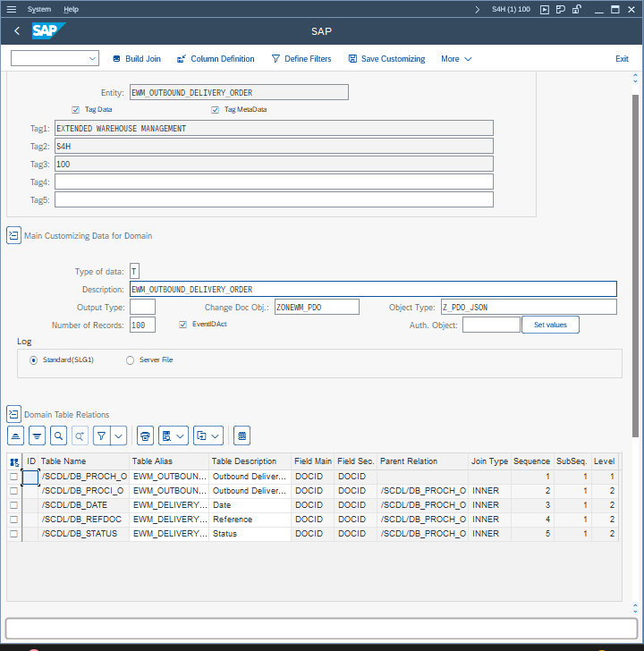Click the Set values button
644x651 pixels.
(550, 325)
